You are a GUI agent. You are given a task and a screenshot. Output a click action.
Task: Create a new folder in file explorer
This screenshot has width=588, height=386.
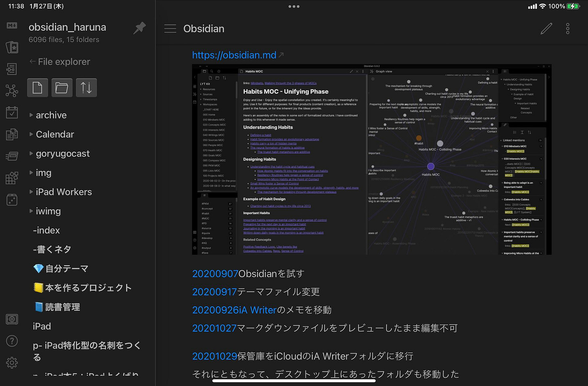pyautogui.click(x=62, y=88)
